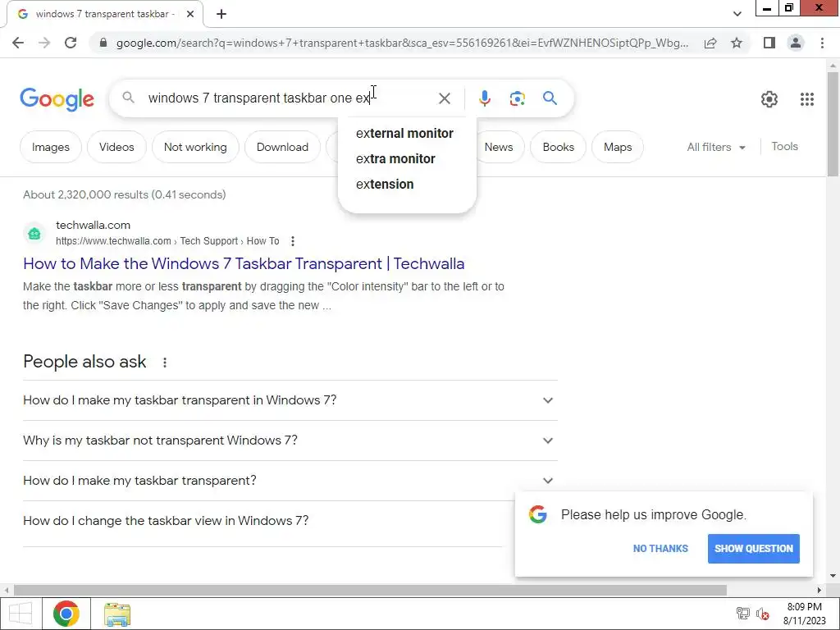Go back to the previous page
The width and height of the screenshot is (840, 630).
[x=18, y=43]
